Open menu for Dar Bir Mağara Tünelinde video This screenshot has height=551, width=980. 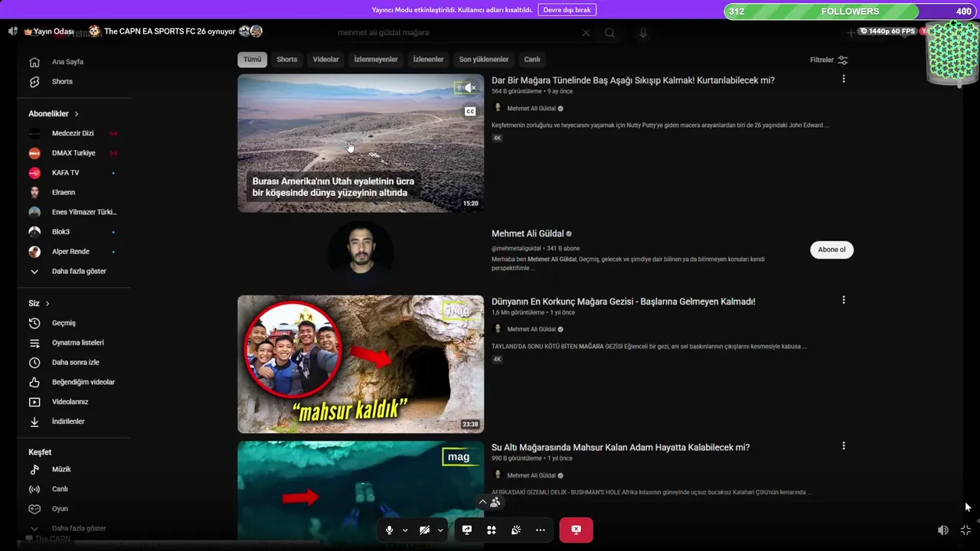click(844, 79)
